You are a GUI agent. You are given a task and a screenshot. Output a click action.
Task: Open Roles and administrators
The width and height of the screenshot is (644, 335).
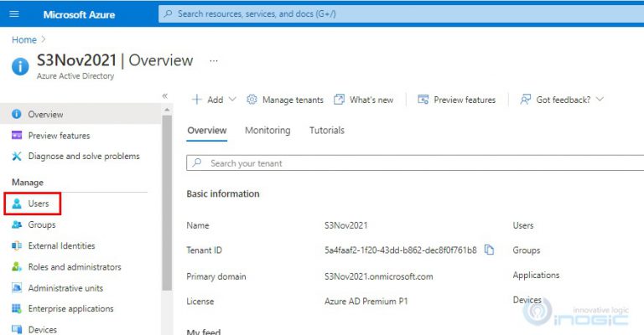(x=74, y=267)
